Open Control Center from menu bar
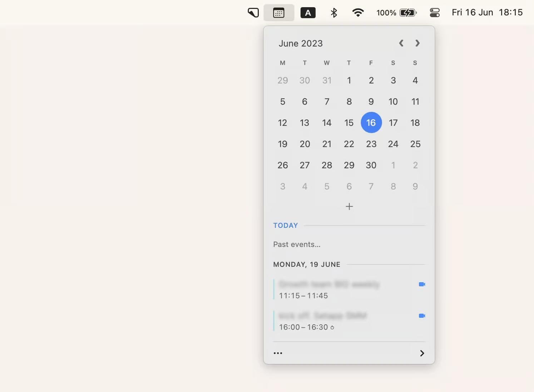Image resolution: width=534 pixels, height=392 pixels. click(x=435, y=13)
